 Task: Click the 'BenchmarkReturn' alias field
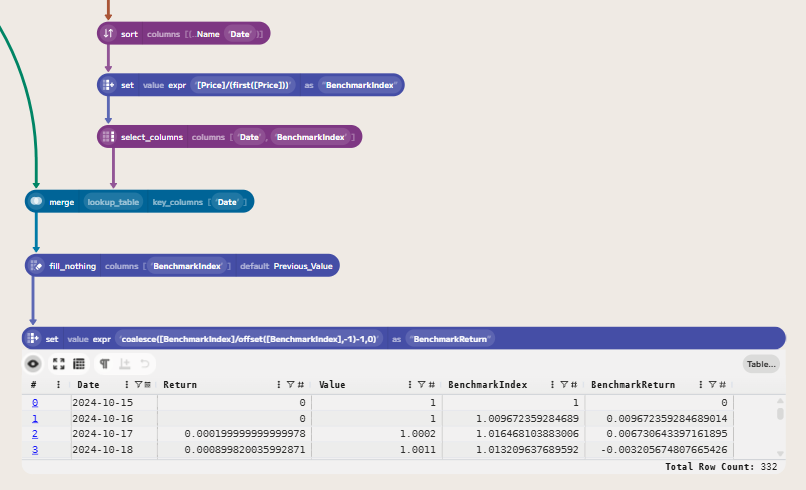(450, 339)
